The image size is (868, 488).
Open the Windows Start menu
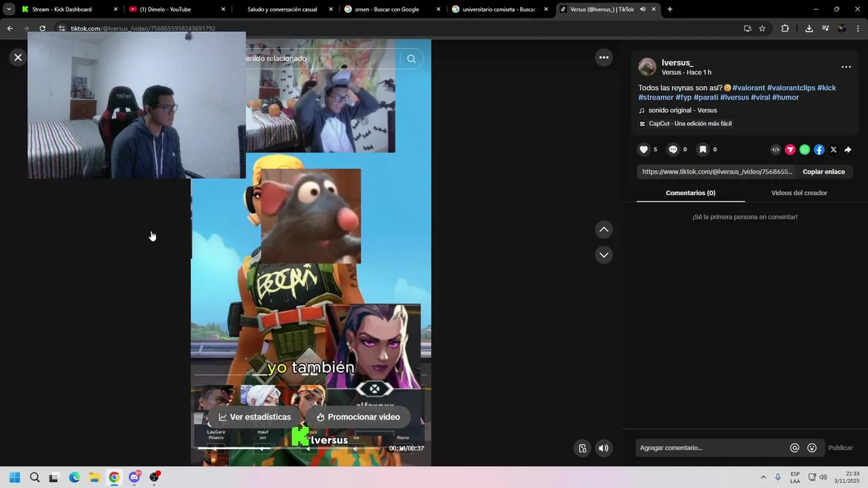point(15,477)
